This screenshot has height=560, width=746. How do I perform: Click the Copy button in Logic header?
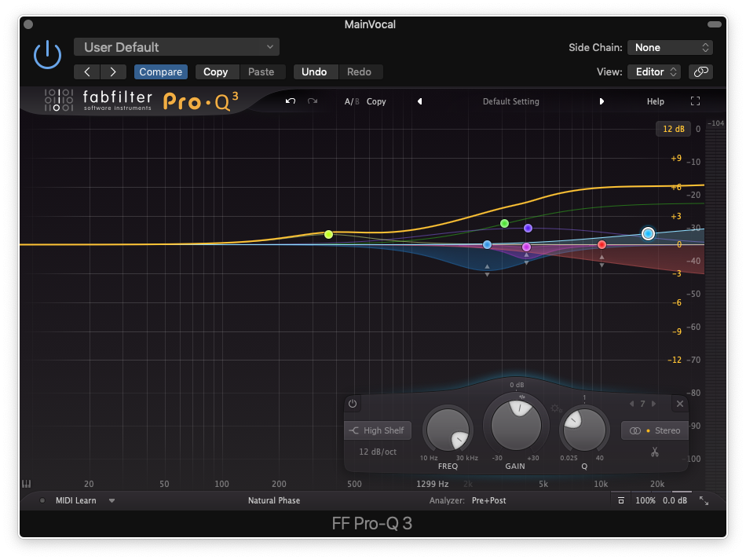point(215,71)
